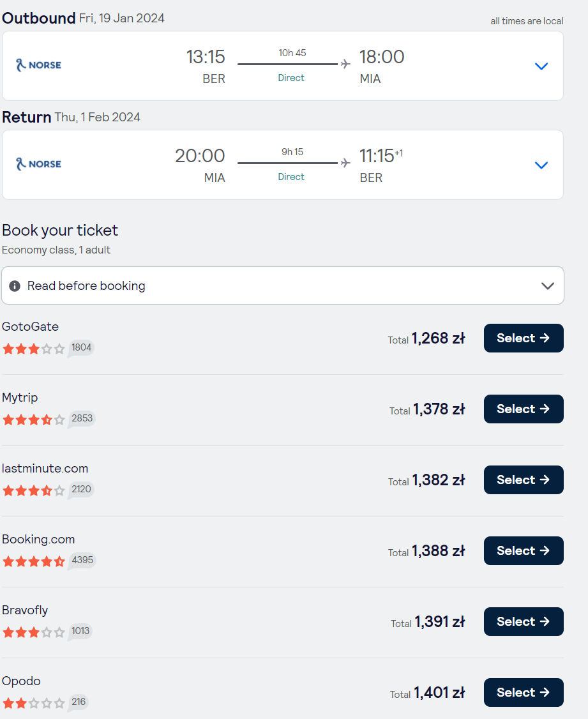Click the outbound arrival time 18:00
The width and height of the screenshot is (588, 719).
[382, 57]
